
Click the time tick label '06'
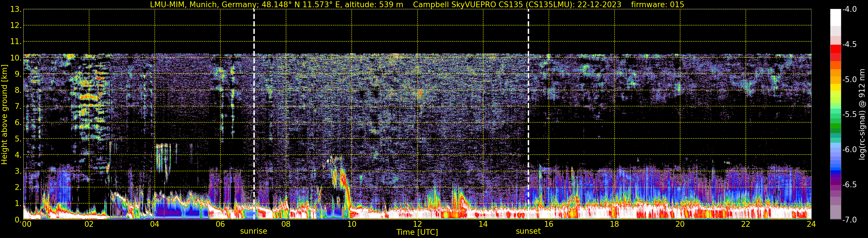220,224
